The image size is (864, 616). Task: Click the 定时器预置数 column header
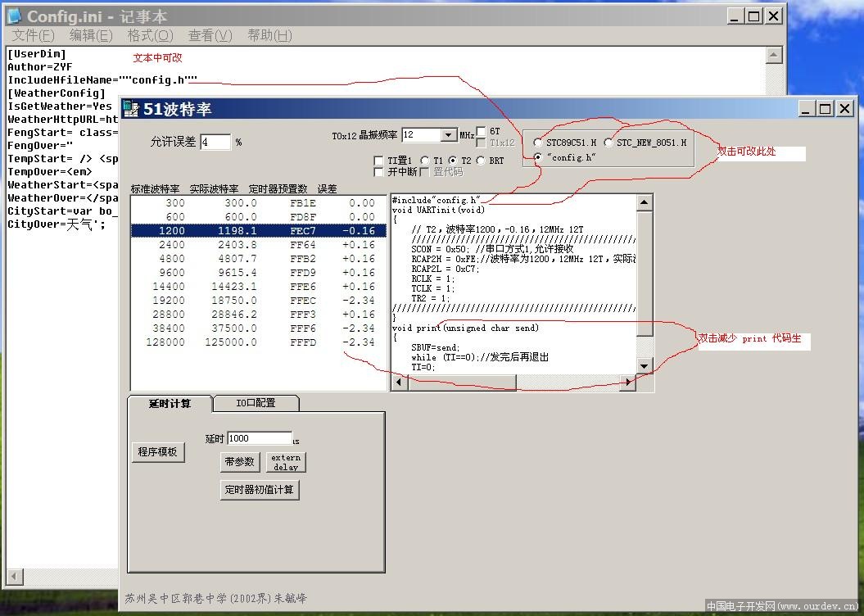(278, 189)
